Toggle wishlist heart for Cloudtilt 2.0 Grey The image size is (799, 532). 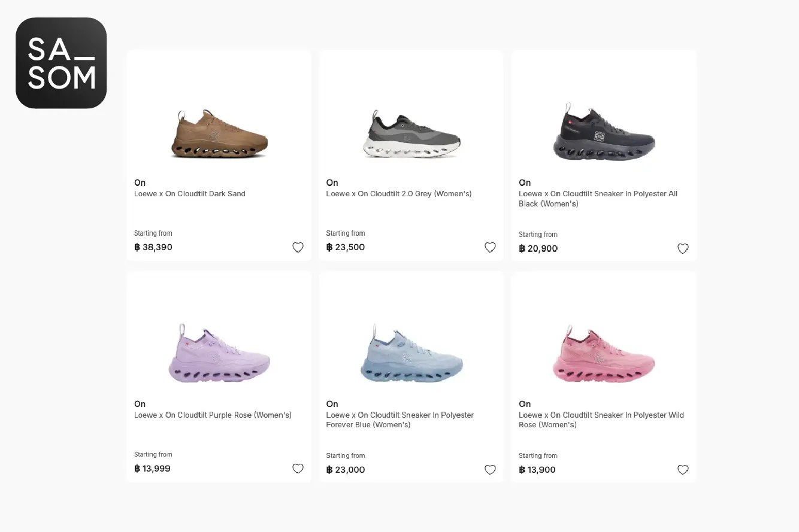490,247
